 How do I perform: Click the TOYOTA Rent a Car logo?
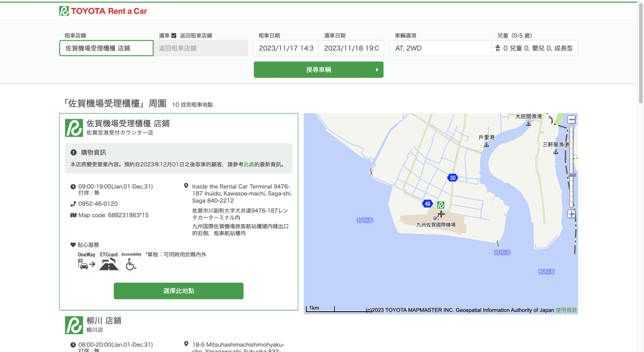point(103,11)
